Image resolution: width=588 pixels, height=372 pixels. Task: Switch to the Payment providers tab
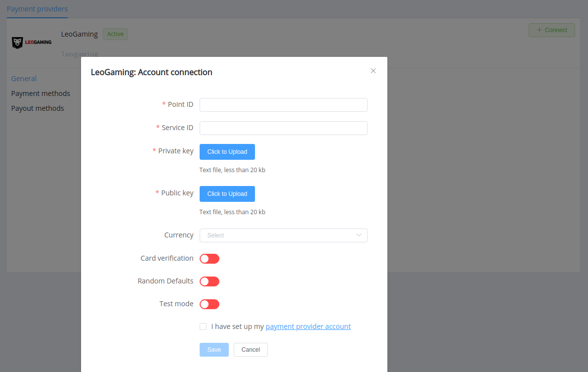(x=37, y=9)
